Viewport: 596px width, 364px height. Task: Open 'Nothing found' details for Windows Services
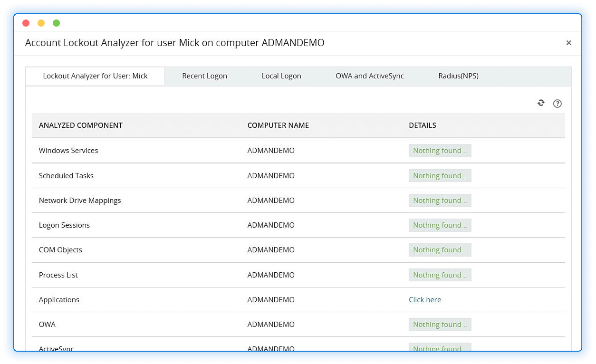tap(440, 150)
